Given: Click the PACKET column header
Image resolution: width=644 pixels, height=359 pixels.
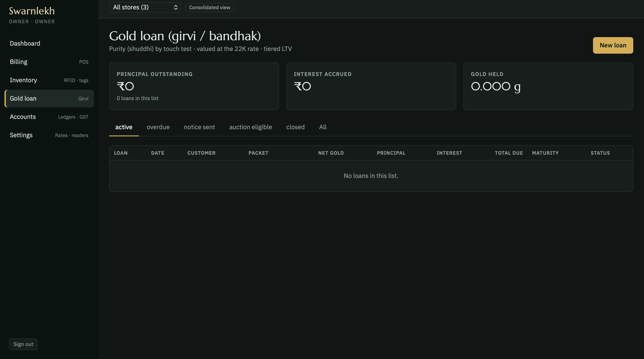Looking at the screenshot, I should pyautogui.click(x=258, y=153).
